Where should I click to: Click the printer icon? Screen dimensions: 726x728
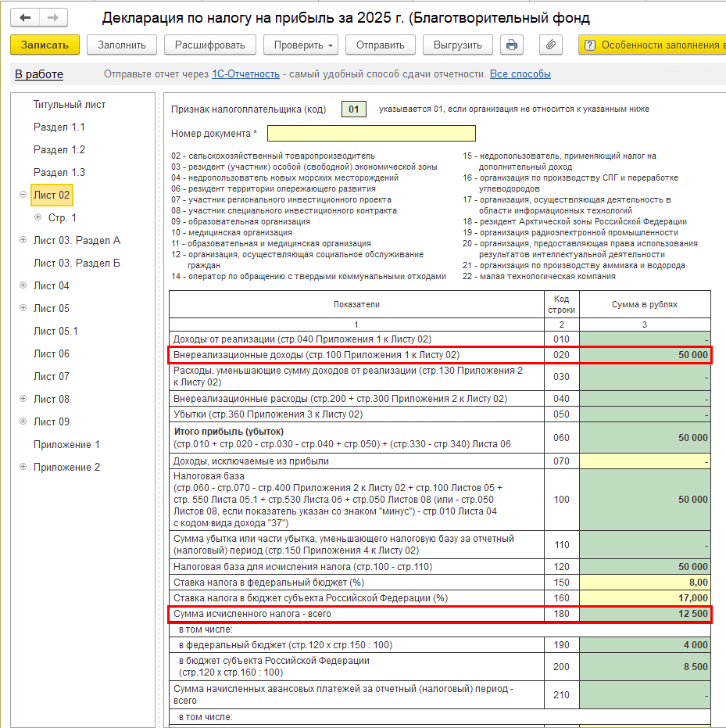tap(512, 45)
